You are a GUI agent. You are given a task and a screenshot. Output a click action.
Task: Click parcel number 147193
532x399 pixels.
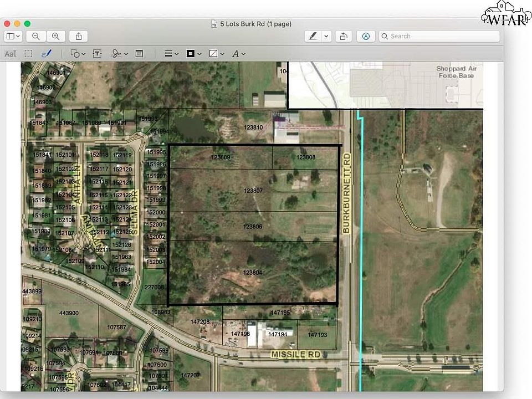coord(317,335)
